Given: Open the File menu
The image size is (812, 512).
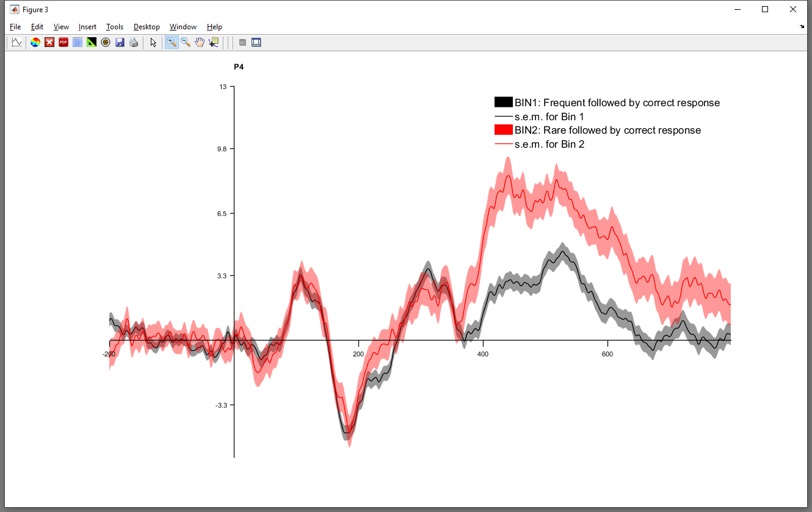Looking at the screenshot, I should coord(15,27).
